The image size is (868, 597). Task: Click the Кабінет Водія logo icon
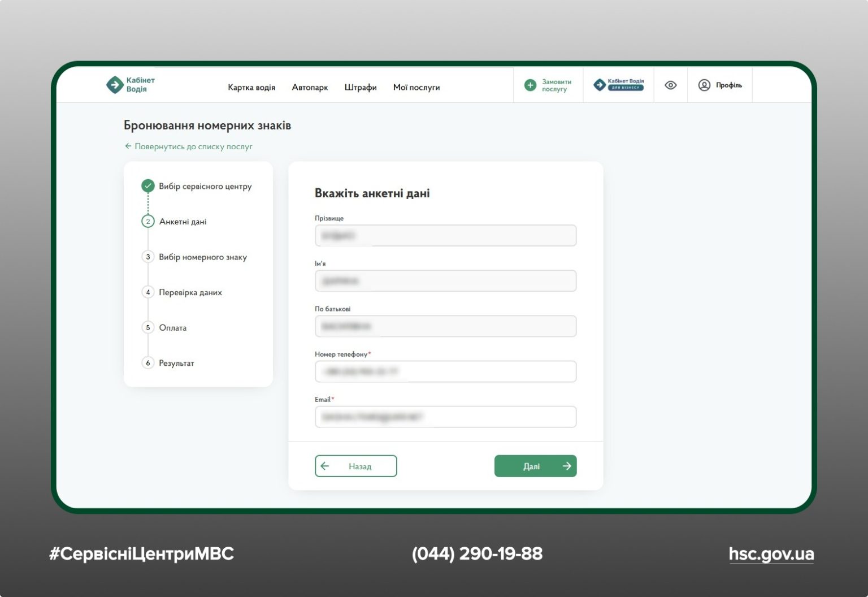[x=115, y=85]
